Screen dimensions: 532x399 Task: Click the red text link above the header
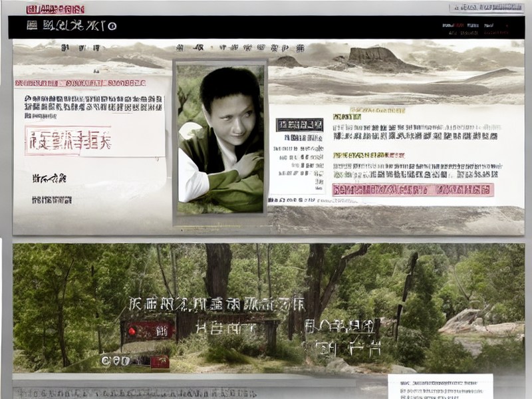[x=55, y=9]
